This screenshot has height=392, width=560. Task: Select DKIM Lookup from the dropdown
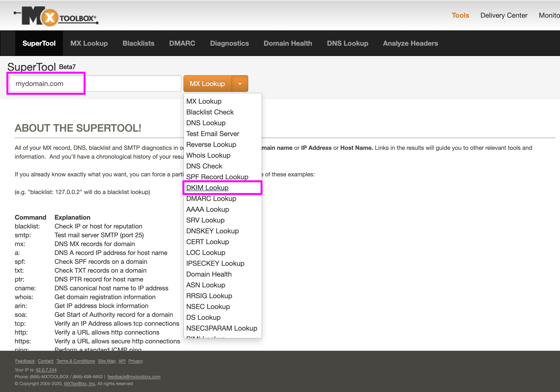coord(207,188)
